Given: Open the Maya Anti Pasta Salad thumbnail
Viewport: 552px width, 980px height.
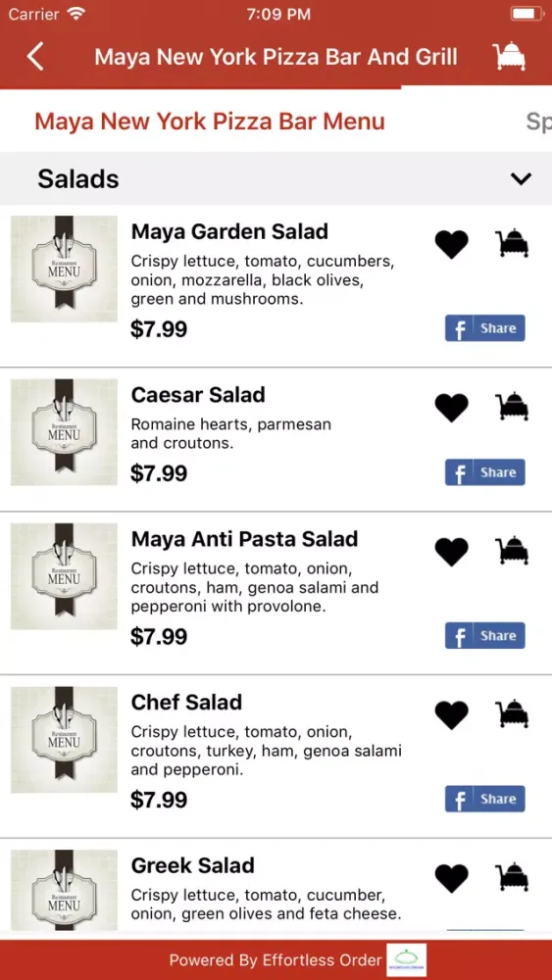Looking at the screenshot, I should [64, 576].
